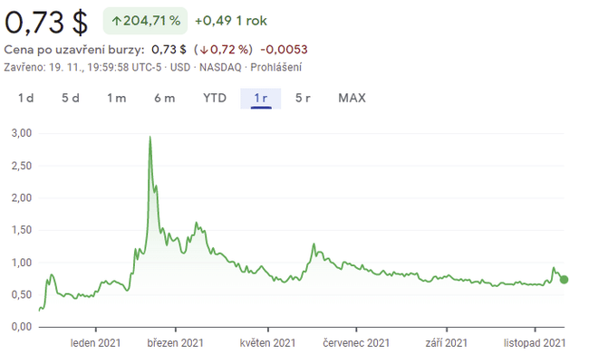
Task: Switch chart range to 1 d
Action: pyautogui.click(x=25, y=98)
